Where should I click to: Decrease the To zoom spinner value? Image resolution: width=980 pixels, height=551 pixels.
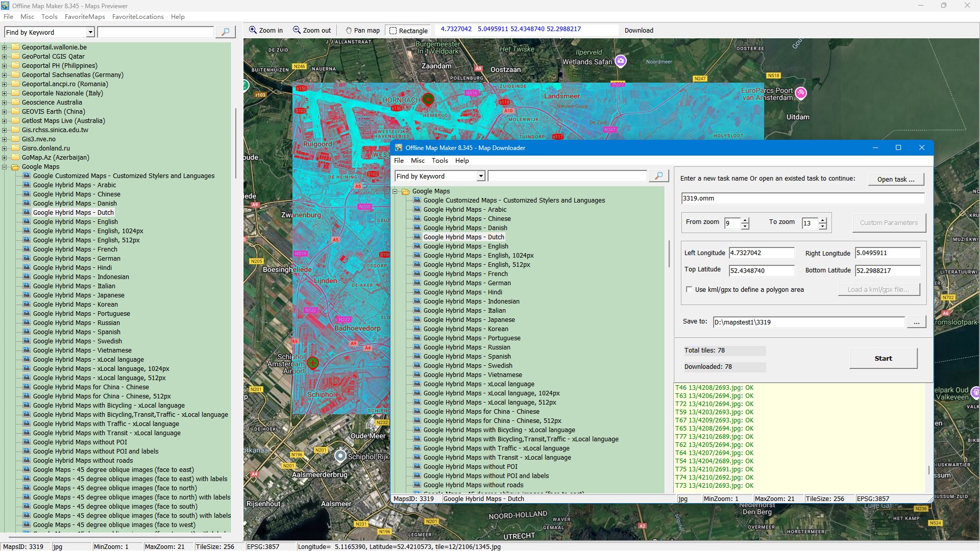[822, 226]
